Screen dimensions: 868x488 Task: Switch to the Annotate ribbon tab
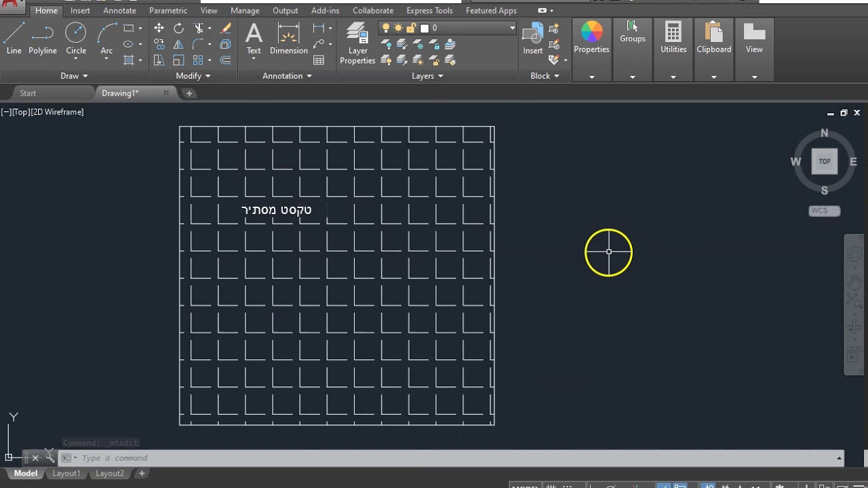tap(119, 11)
